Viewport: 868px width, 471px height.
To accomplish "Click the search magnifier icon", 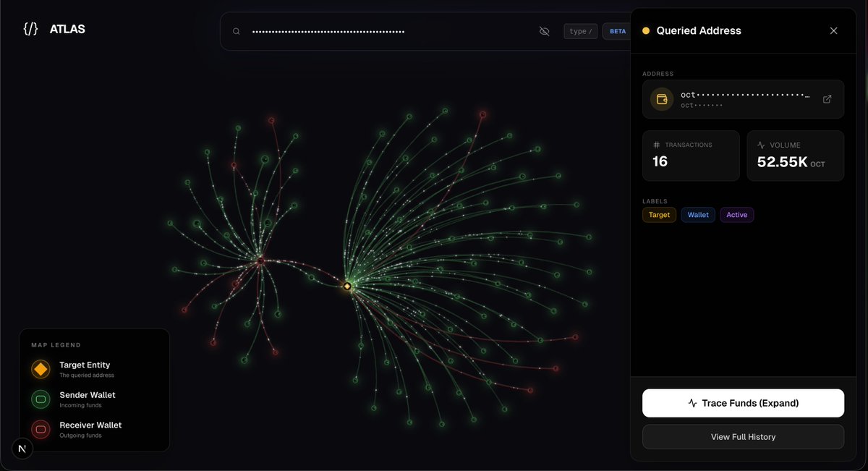I will tap(236, 31).
